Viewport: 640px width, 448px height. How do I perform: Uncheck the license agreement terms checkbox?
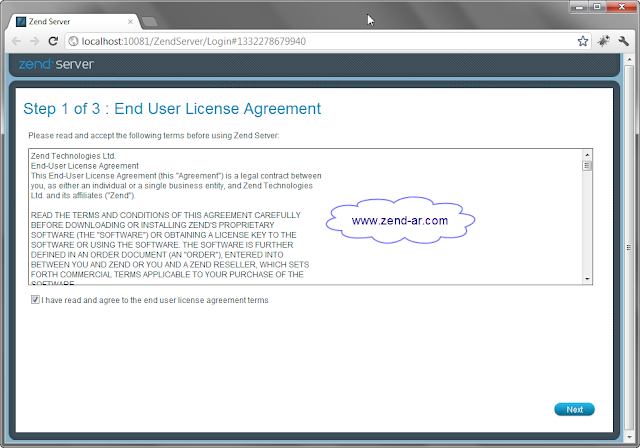35,300
